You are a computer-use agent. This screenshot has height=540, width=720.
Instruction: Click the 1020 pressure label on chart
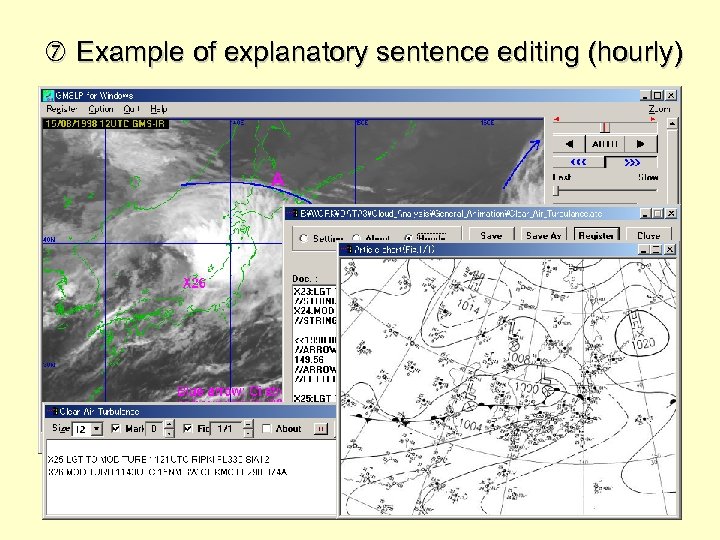pyautogui.click(x=643, y=343)
